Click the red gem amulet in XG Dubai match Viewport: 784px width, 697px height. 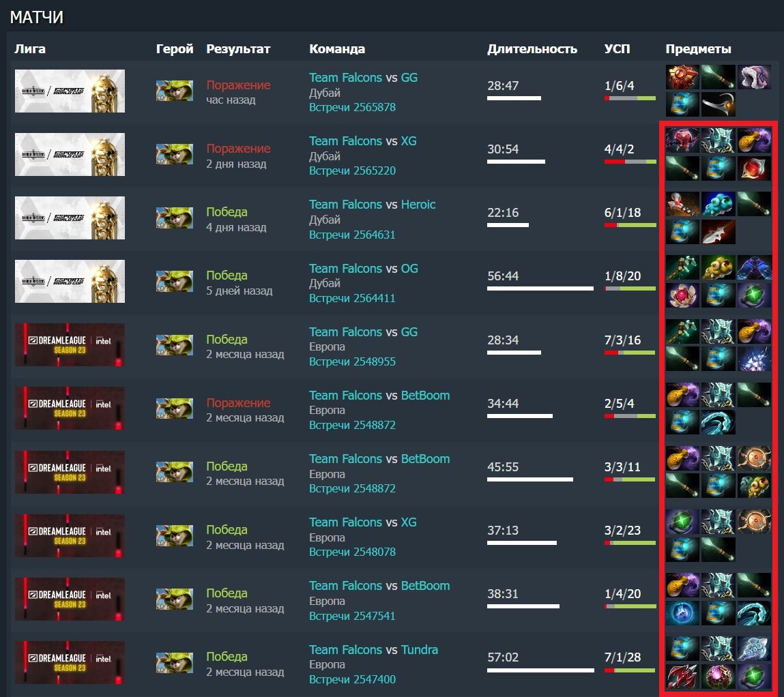click(753, 168)
